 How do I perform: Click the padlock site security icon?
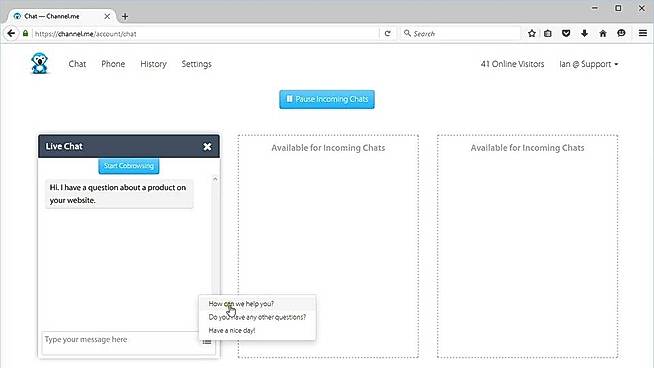tap(25, 33)
